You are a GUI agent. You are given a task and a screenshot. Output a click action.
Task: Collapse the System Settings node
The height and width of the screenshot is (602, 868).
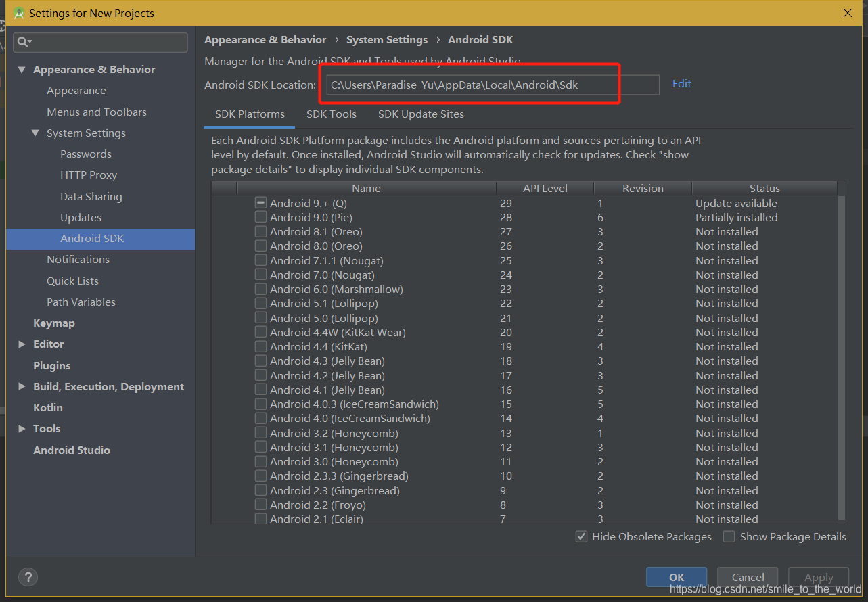[x=35, y=133]
